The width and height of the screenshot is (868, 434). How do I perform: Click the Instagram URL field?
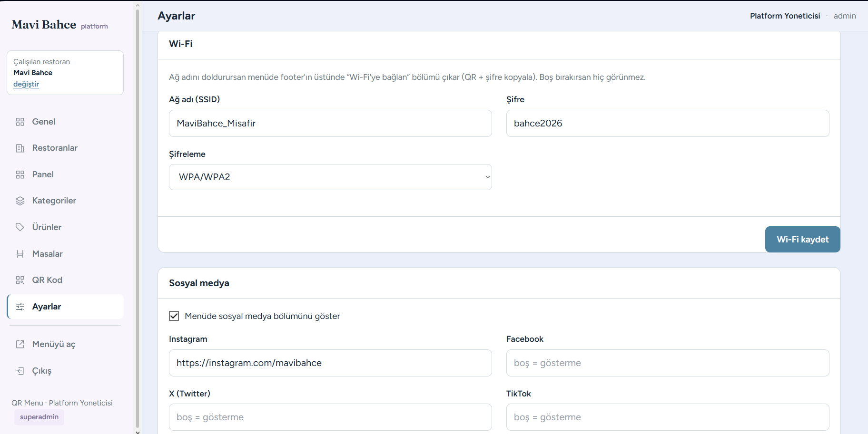pos(330,363)
